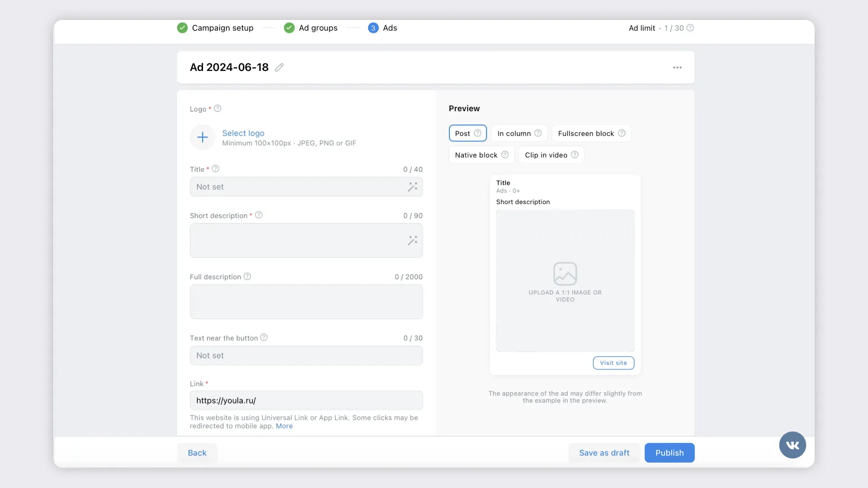Viewport: 868px width, 488px height.
Task: Click the help icon next to Ad limit
Action: 690,28
